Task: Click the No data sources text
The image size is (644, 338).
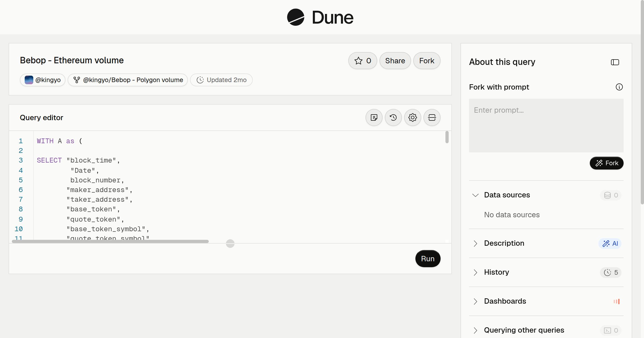Action: [x=512, y=215]
